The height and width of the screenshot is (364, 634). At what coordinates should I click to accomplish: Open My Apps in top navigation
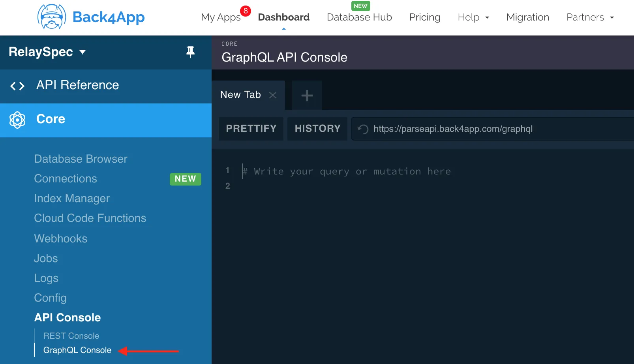tap(221, 17)
